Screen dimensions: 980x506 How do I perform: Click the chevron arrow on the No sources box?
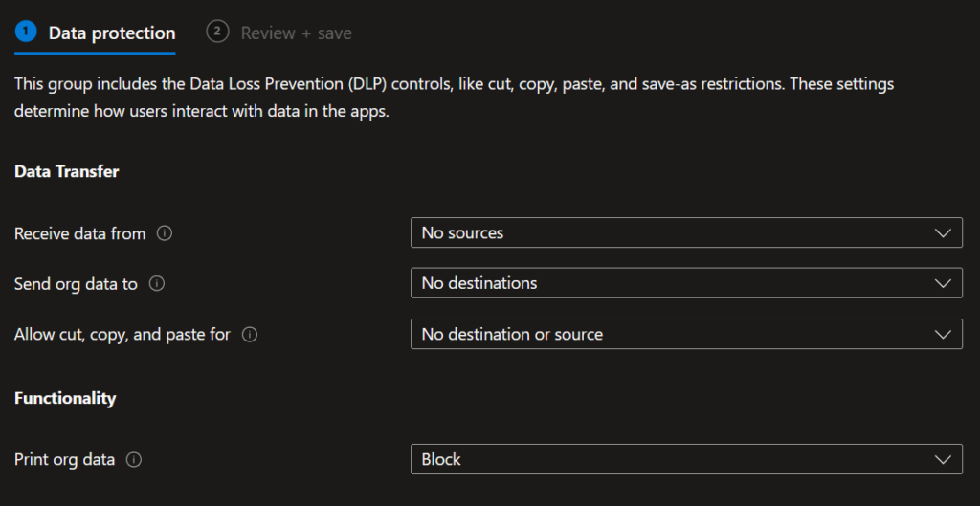(x=944, y=233)
